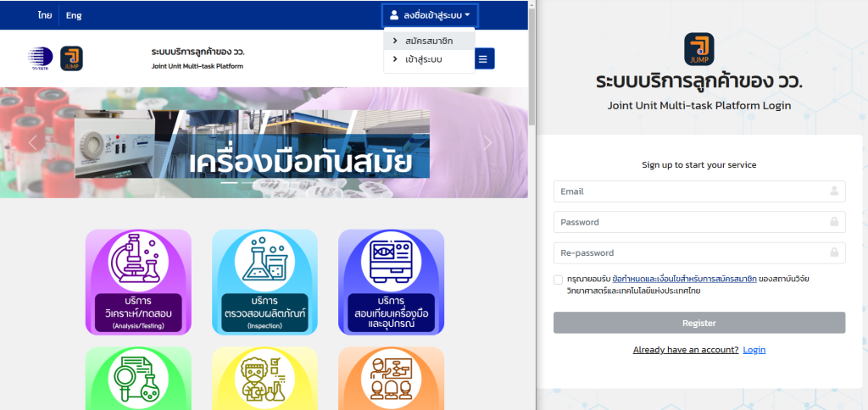Image resolution: width=868 pixels, height=410 pixels.
Task: Open the Inspection service tile
Action: 264,282
